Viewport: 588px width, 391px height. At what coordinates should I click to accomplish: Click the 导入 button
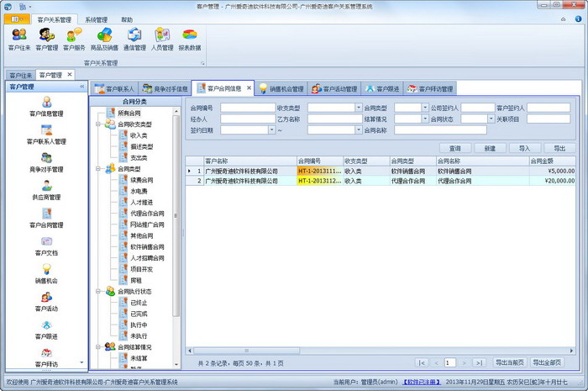tap(525, 148)
